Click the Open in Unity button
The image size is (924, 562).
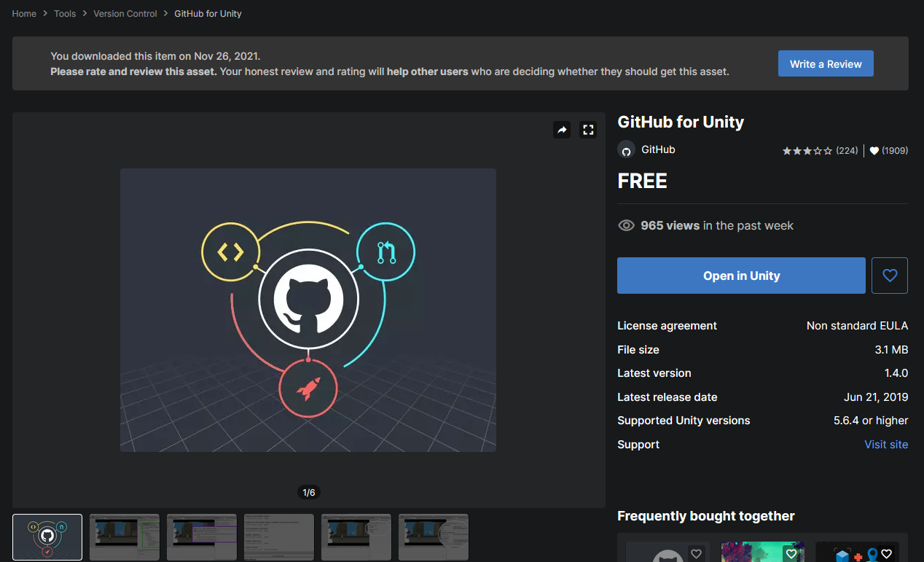(x=741, y=276)
